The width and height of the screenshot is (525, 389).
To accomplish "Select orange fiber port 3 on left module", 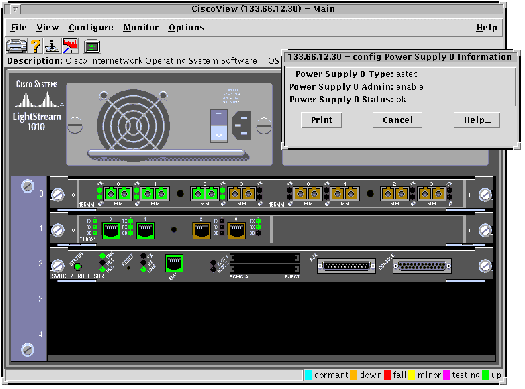I will pos(241,194).
